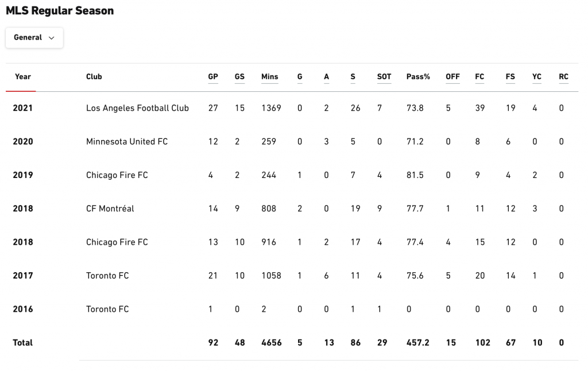Select the OFF offsides column header
Viewport: 588px width, 371px height.
point(452,76)
